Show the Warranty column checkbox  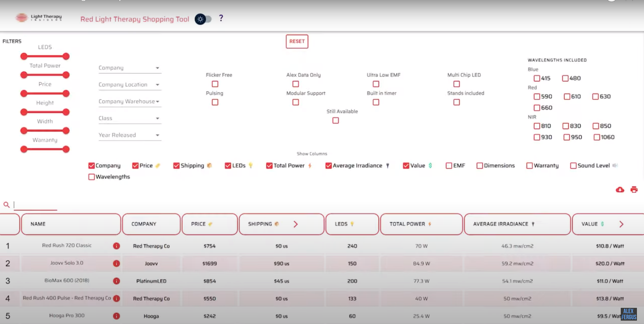coord(529,166)
